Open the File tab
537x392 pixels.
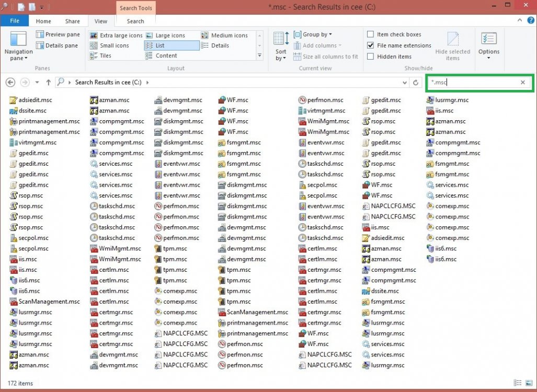coord(15,21)
